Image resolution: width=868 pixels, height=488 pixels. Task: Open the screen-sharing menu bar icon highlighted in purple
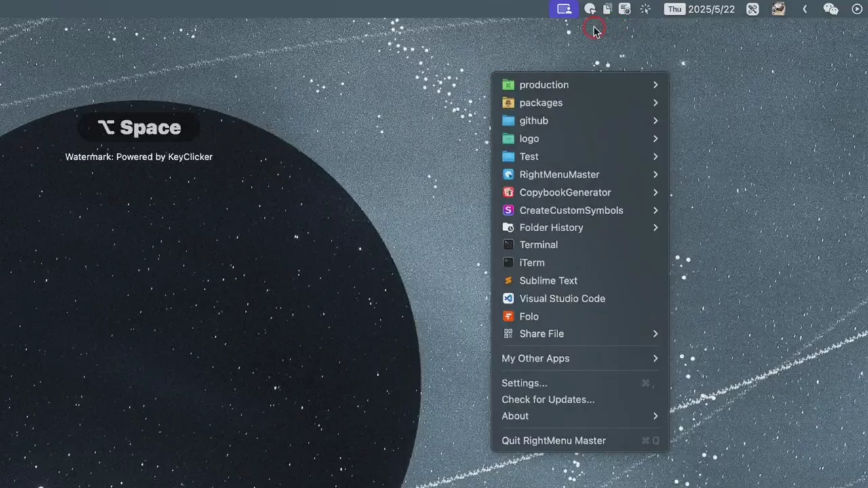click(x=564, y=9)
